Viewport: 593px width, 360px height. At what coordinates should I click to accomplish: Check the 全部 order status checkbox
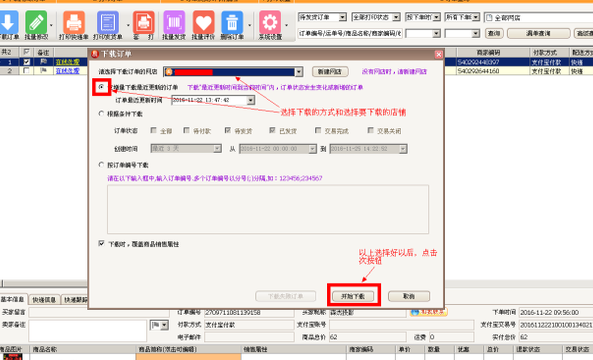(154, 130)
